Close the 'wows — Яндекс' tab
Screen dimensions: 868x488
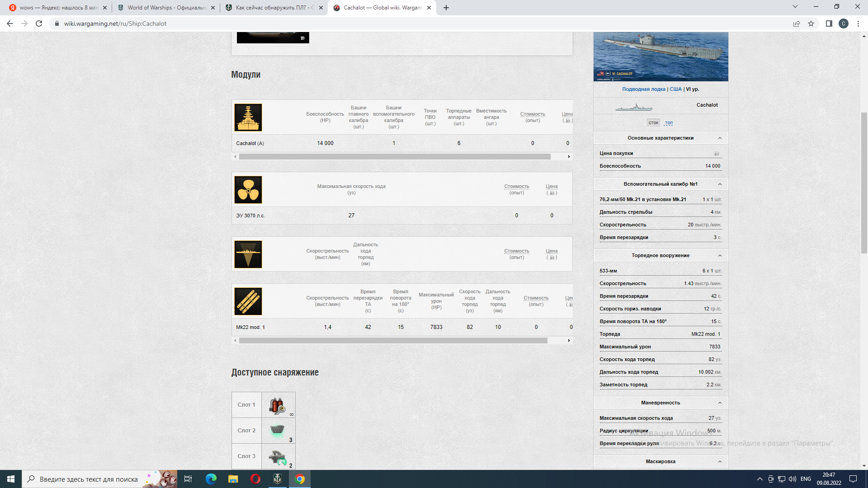[105, 8]
